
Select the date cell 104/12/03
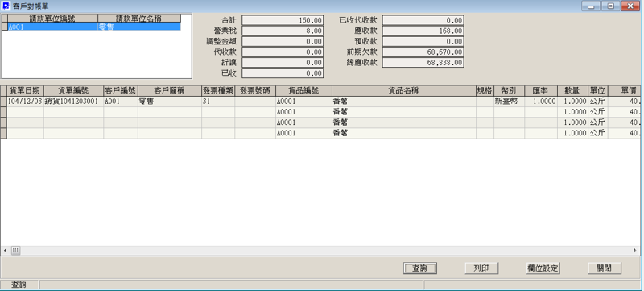(26, 102)
